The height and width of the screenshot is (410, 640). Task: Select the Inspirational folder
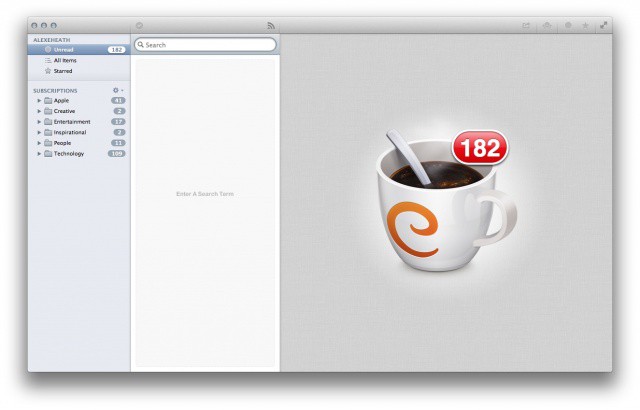(70, 132)
